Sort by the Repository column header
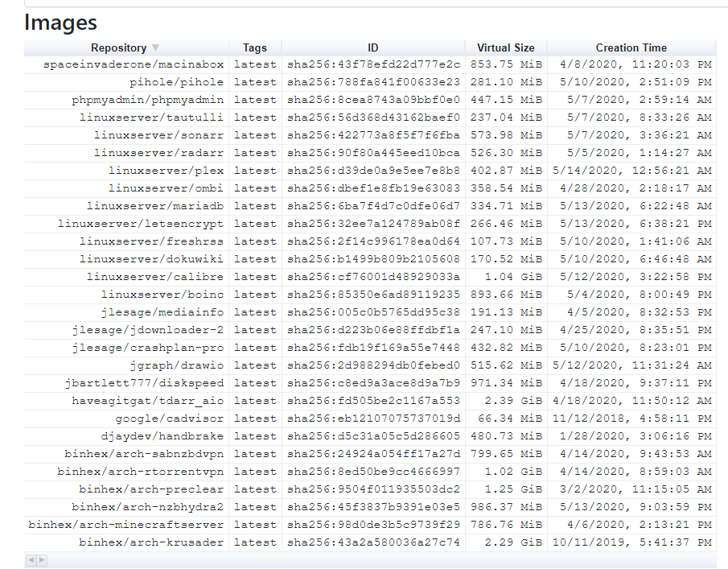Image resolution: width=728 pixels, height=569 pixels. coord(125,47)
